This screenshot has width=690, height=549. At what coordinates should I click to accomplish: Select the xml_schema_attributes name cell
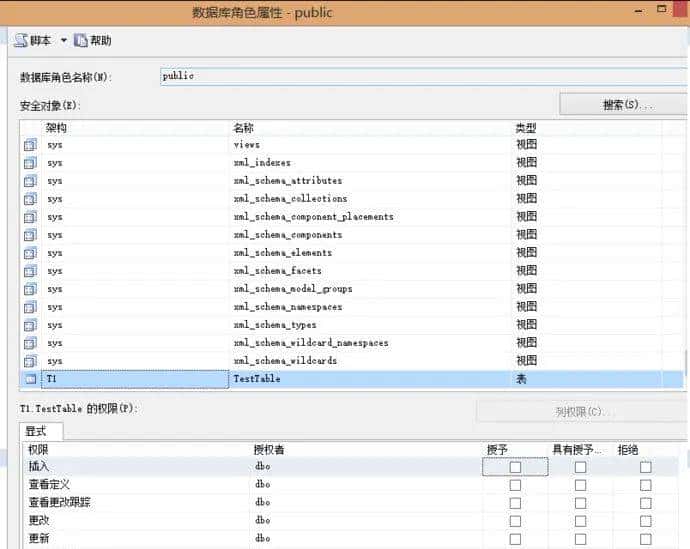[288, 181]
